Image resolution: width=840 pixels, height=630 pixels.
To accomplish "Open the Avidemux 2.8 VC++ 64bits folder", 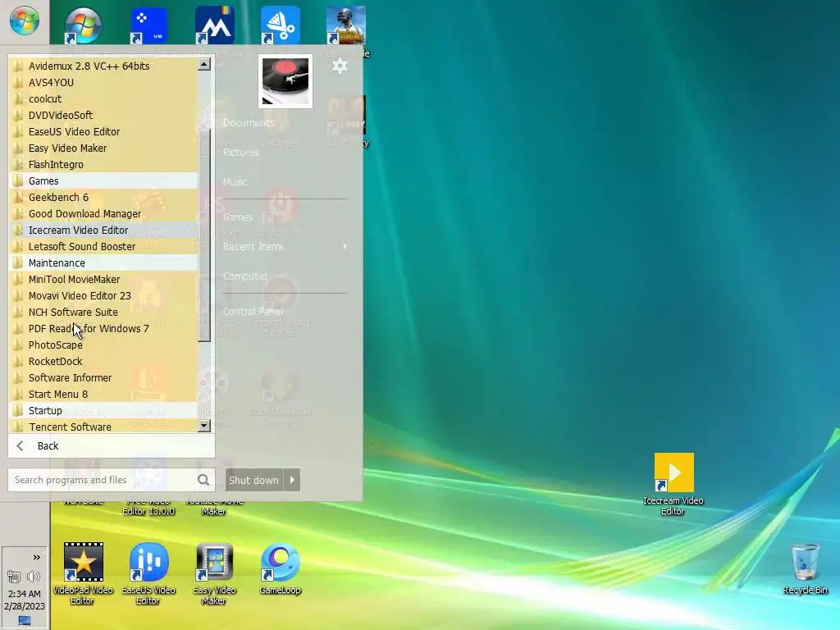I will (103, 66).
